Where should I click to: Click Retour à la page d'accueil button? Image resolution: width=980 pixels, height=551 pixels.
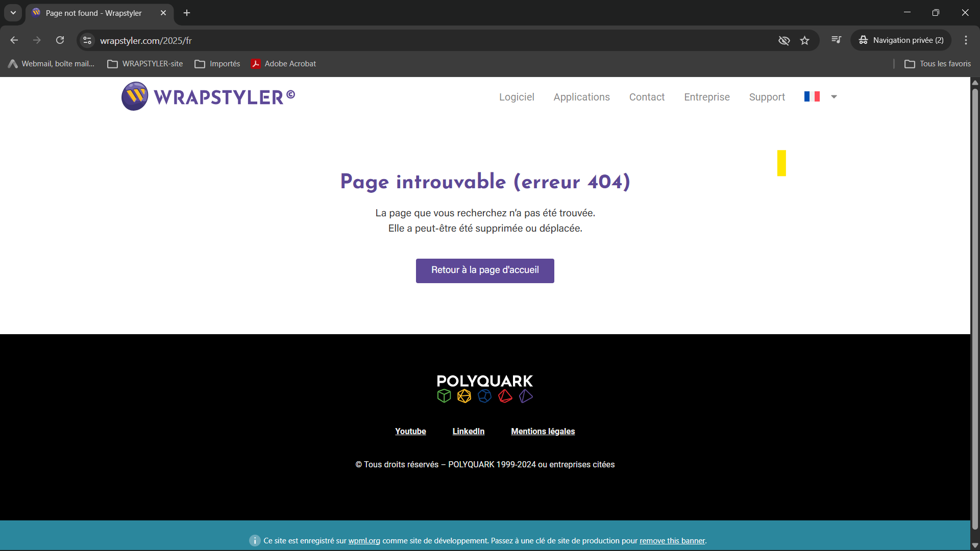coord(485,270)
